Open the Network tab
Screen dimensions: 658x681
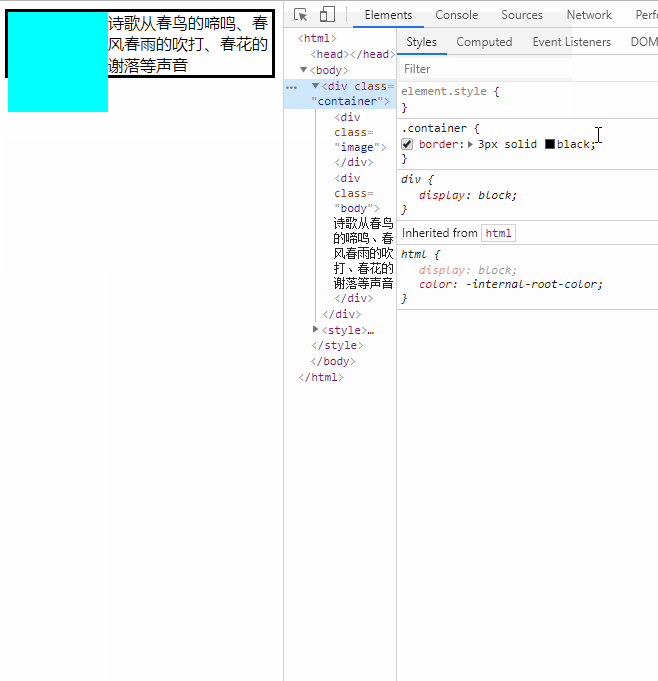click(589, 15)
